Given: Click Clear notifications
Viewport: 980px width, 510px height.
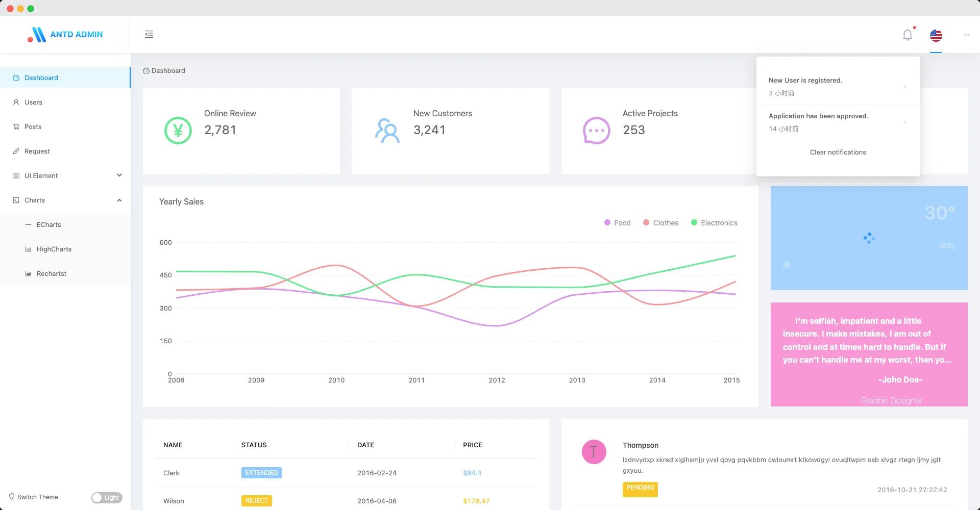Looking at the screenshot, I should pyautogui.click(x=838, y=152).
